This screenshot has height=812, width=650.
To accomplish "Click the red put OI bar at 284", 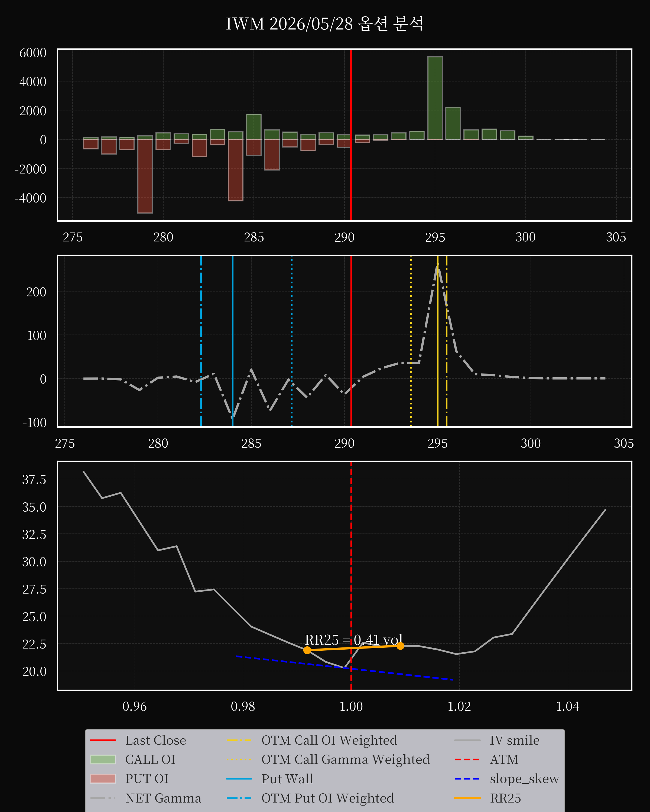I will coord(236,170).
